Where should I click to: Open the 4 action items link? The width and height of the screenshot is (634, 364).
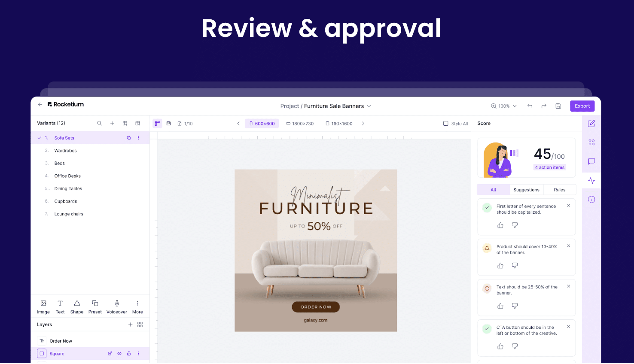(x=550, y=167)
